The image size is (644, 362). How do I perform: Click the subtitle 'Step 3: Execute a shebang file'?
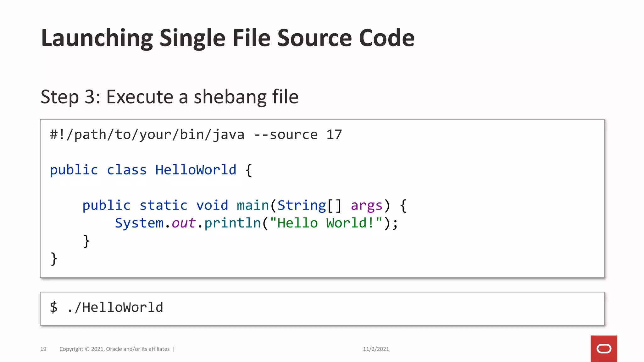(x=169, y=97)
